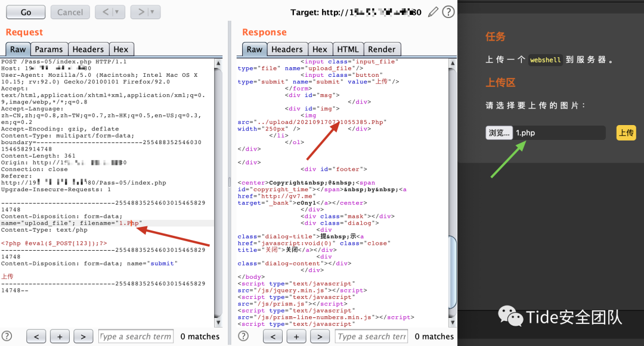Viewport: 644px width, 346px height.
Task: Click the 1.php selected filename field
Action: pyautogui.click(x=559, y=133)
